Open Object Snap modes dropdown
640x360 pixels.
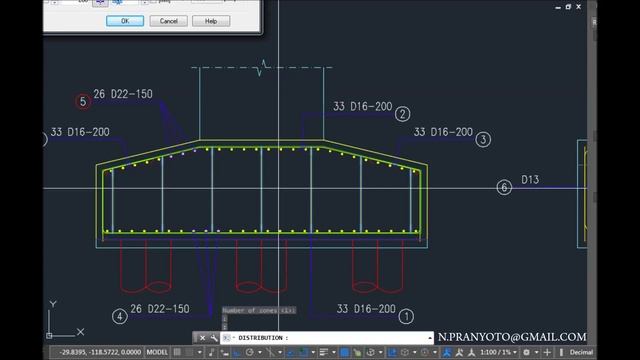[313, 352]
